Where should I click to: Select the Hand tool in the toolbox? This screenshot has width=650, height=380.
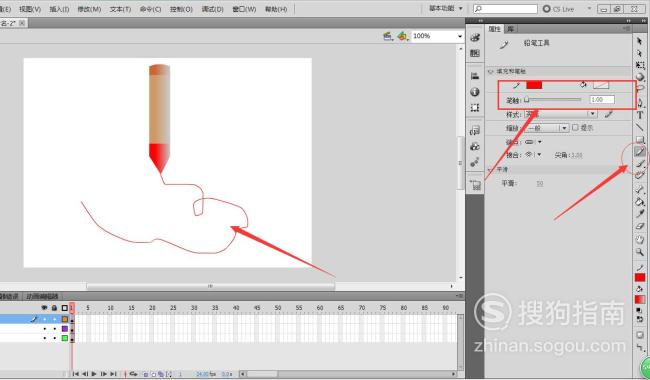coord(640,239)
